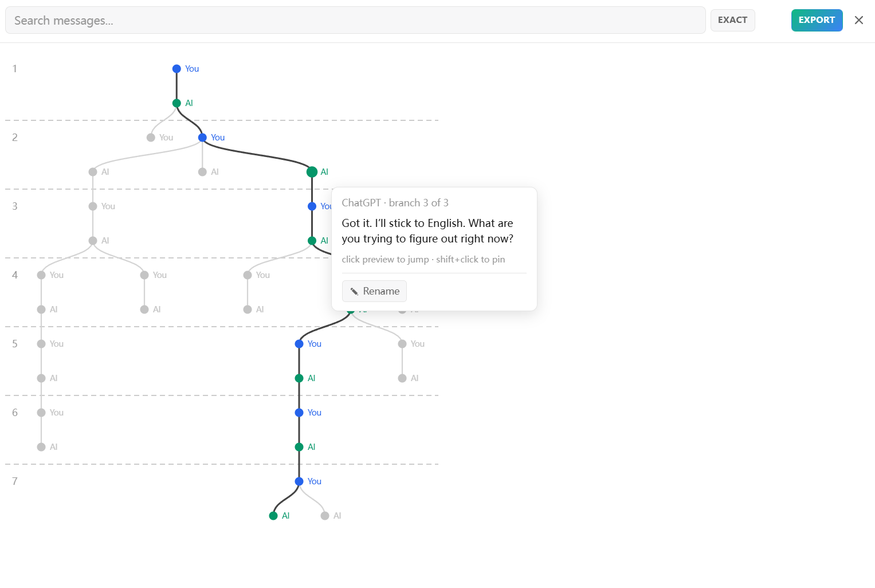The width and height of the screenshot is (875, 588).
Task: Select the gray You node in row 3
Action: click(93, 206)
